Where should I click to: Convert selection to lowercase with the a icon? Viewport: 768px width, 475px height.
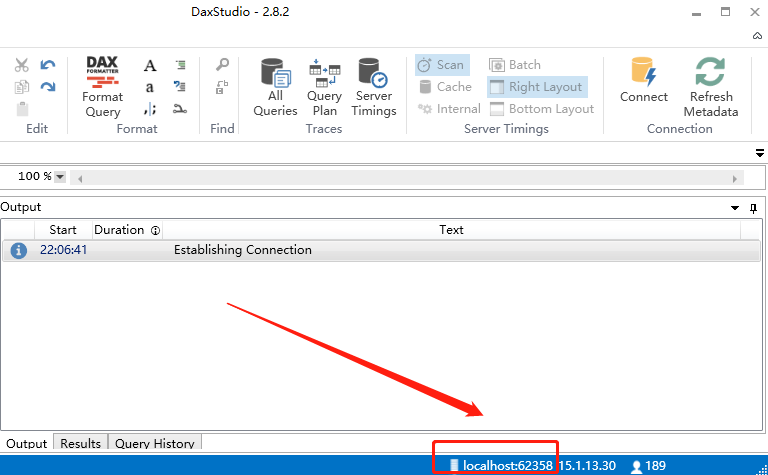click(x=149, y=88)
